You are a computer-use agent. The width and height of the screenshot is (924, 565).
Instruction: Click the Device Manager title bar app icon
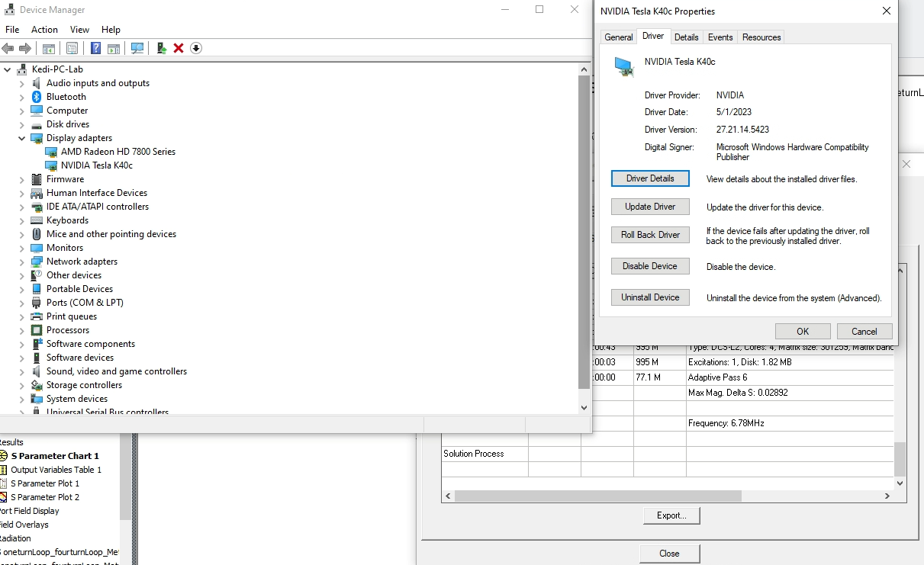pos(10,10)
